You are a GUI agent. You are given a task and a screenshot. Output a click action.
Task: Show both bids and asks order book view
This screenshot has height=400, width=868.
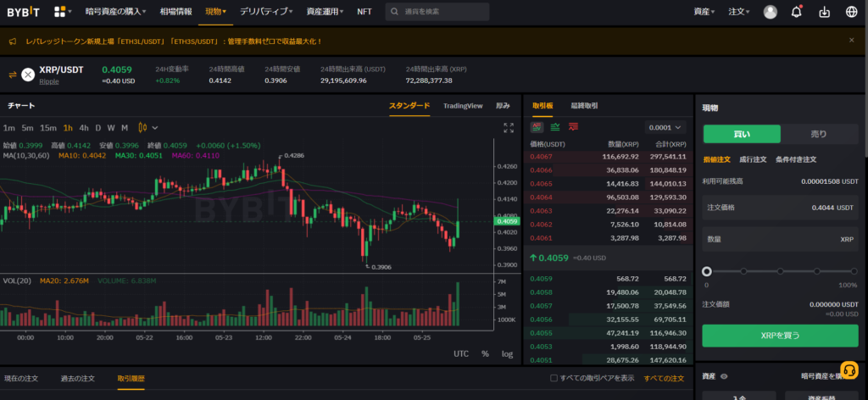coord(537,126)
